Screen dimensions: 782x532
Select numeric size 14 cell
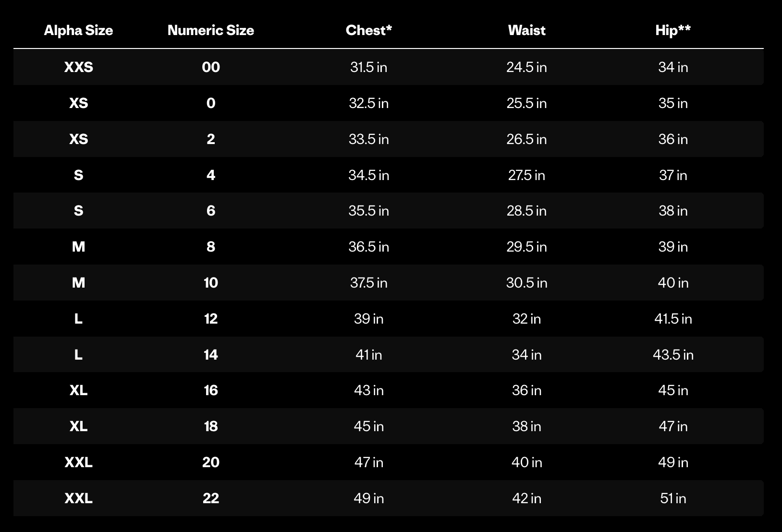pyautogui.click(x=211, y=355)
